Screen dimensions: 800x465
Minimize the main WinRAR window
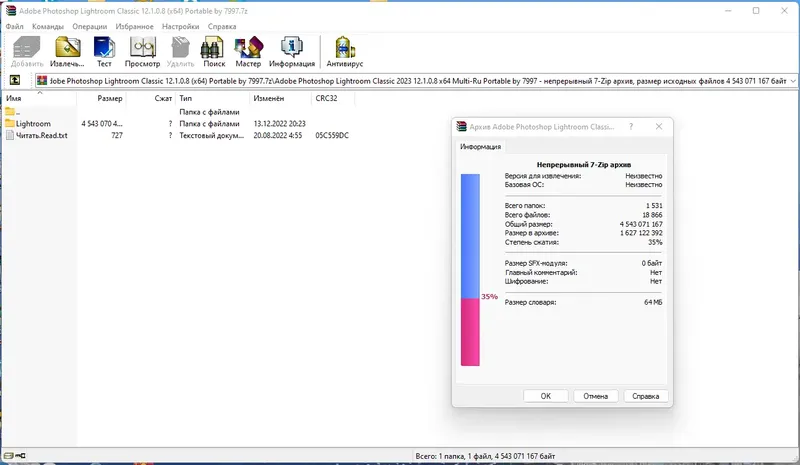coord(728,11)
